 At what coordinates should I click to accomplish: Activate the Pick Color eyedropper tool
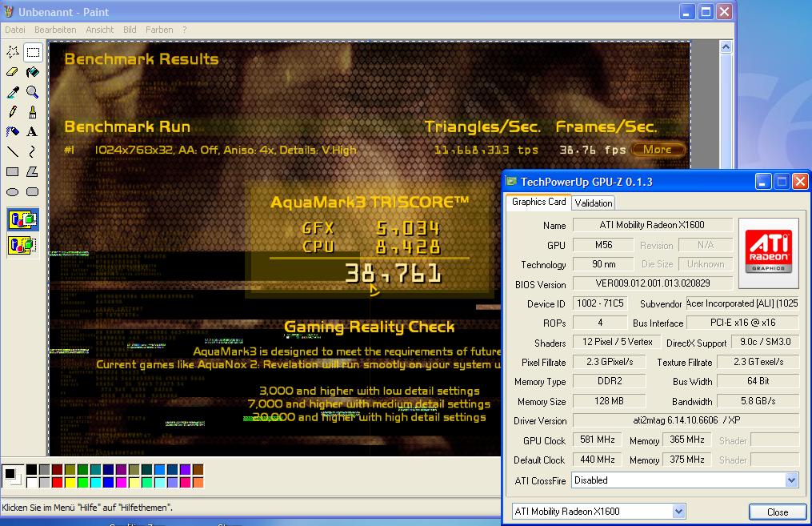pyautogui.click(x=13, y=92)
